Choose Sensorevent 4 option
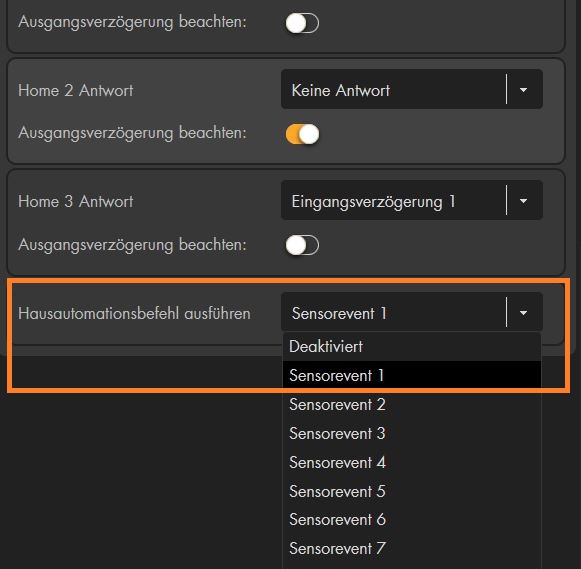The image size is (581, 569). (412, 462)
